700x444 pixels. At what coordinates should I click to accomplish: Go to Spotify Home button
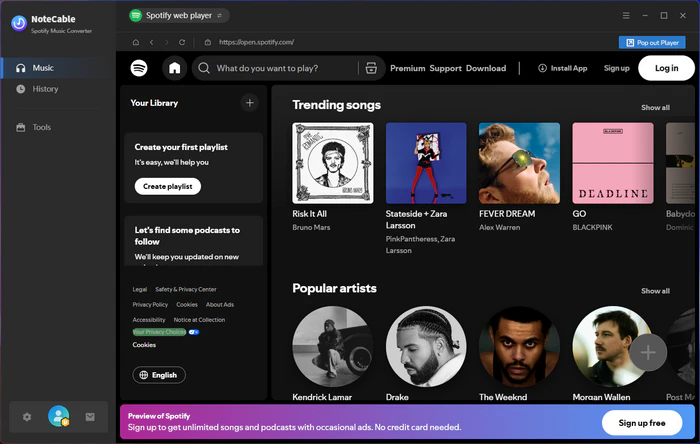tap(175, 68)
